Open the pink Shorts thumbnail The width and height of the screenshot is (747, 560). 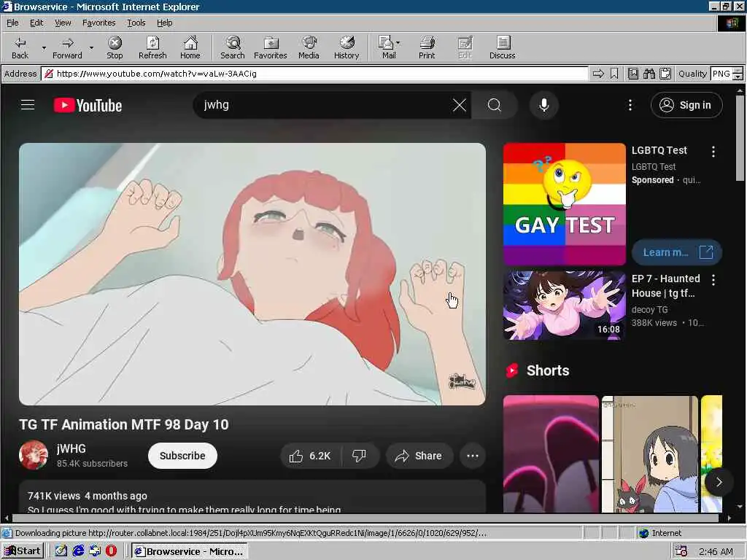tap(551, 454)
